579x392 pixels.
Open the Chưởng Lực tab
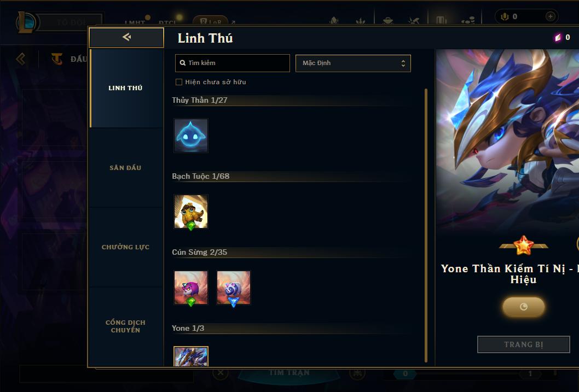125,247
